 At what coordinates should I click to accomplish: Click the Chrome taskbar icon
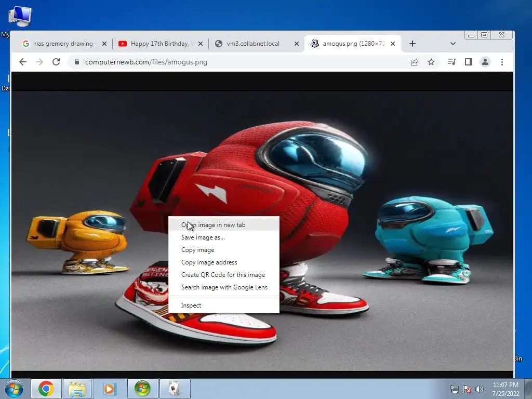46,389
